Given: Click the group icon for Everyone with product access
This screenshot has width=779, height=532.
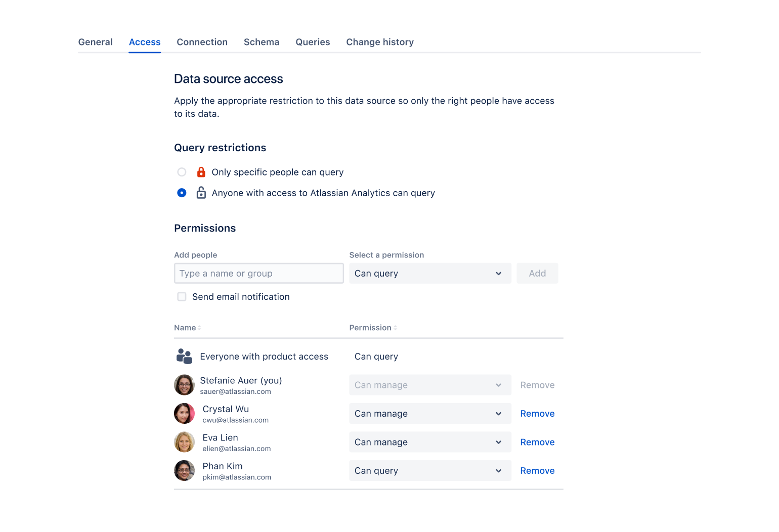Looking at the screenshot, I should coord(184,356).
